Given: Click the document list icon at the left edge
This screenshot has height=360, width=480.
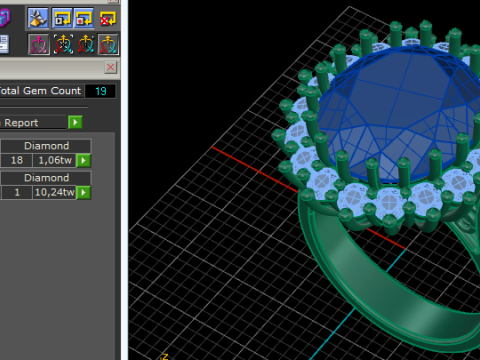Looking at the screenshot, I should tap(4, 44).
